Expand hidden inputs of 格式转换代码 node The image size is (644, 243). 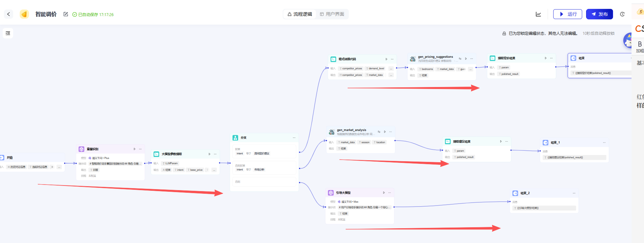click(x=391, y=69)
